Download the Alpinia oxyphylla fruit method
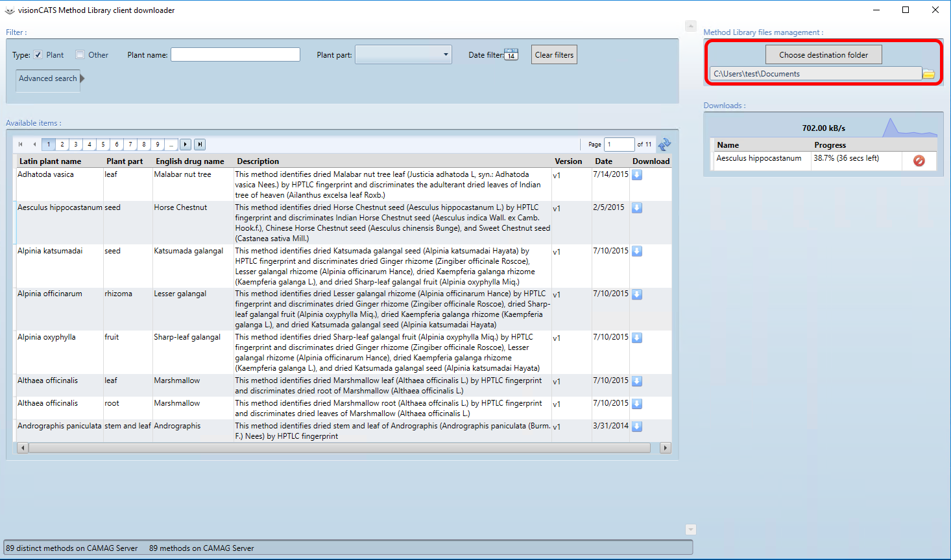 (637, 338)
